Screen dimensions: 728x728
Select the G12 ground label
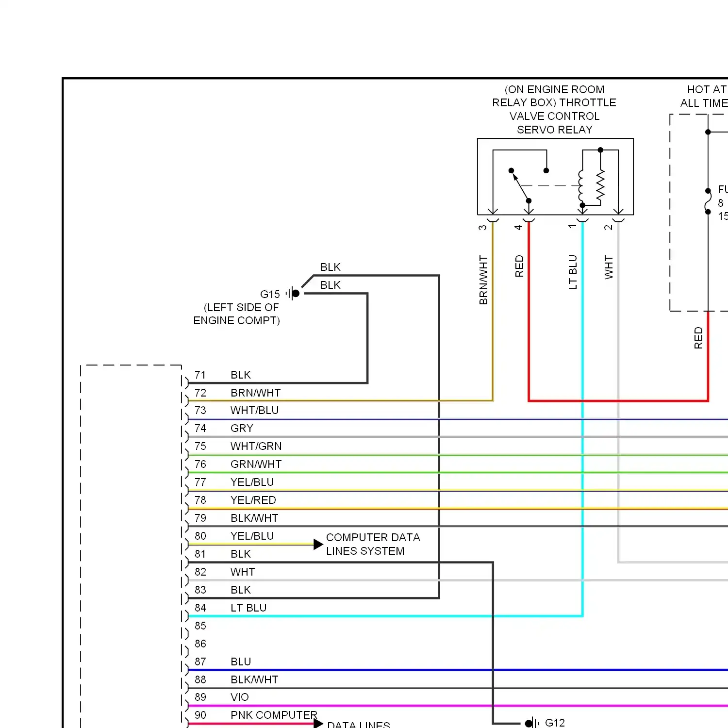coord(555,723)
